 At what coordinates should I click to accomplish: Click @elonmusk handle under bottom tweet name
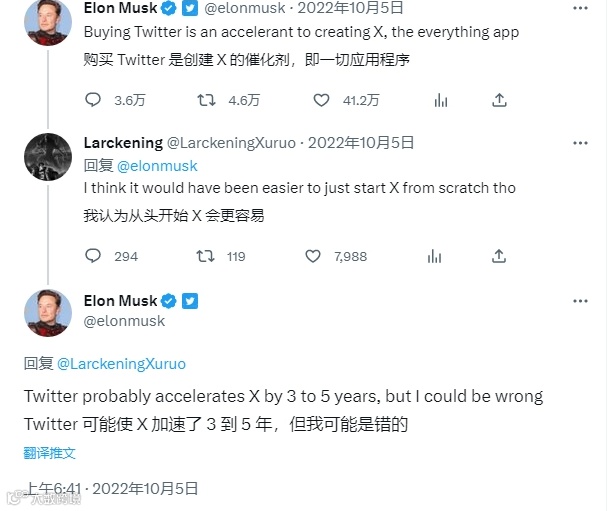pos(125,321)
